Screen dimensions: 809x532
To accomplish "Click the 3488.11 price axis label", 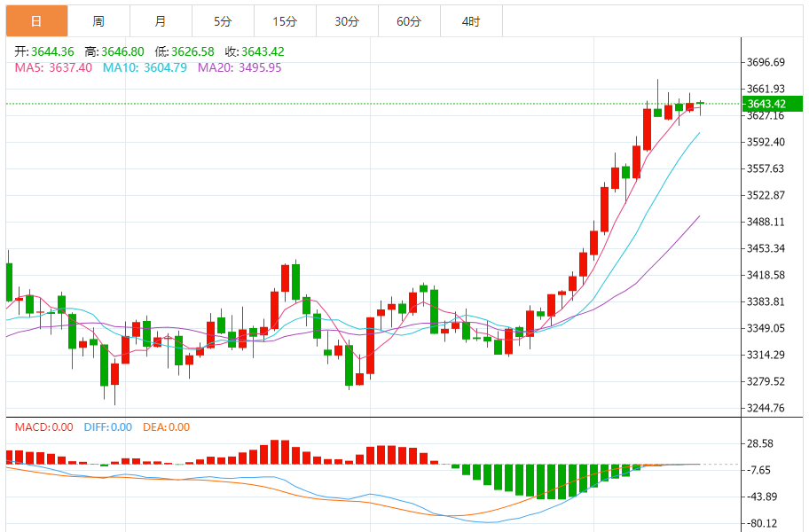I will [766, 222].
